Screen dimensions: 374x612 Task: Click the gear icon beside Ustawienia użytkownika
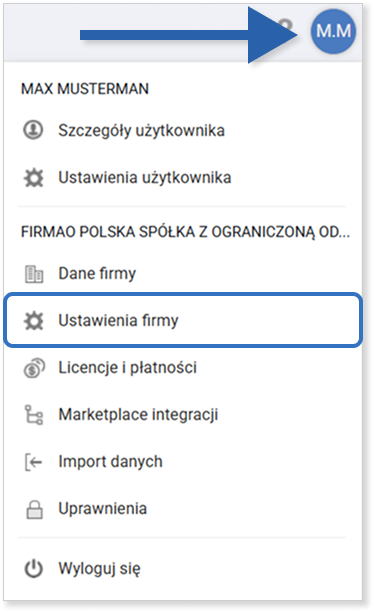click(x=34, y=178)
